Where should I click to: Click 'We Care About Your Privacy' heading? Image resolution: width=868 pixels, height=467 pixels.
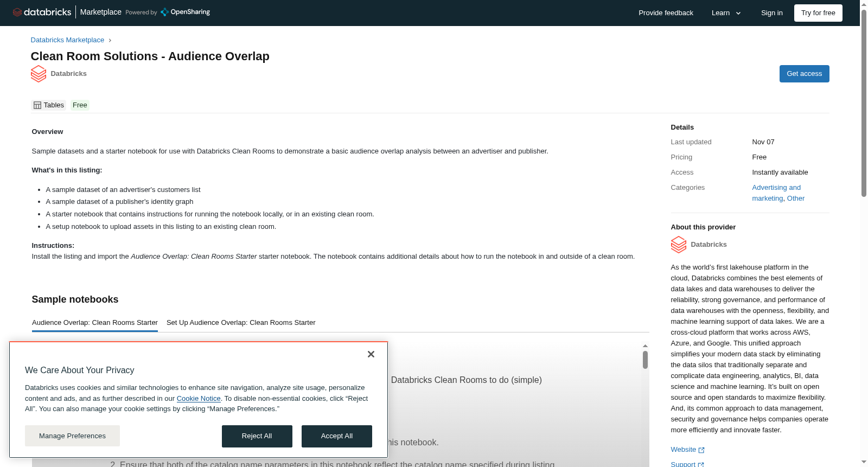80,370
